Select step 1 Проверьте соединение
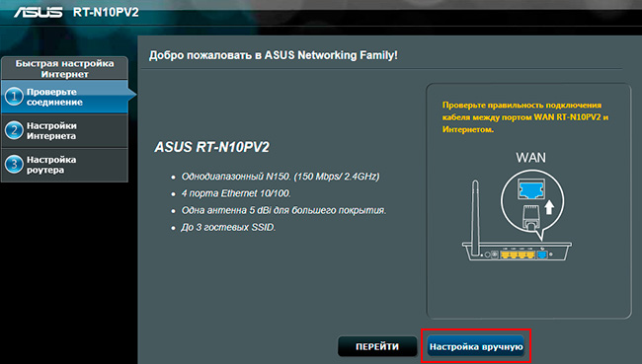 64,97
